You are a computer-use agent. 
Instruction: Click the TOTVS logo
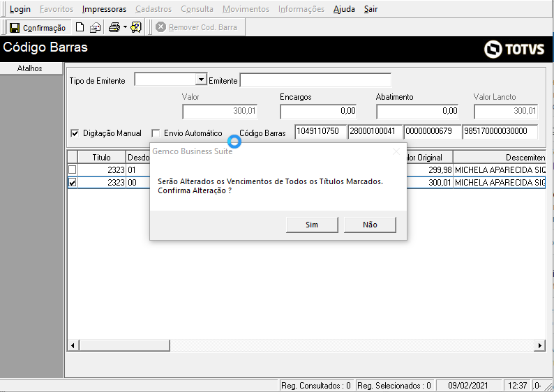[x=514, y=49]
